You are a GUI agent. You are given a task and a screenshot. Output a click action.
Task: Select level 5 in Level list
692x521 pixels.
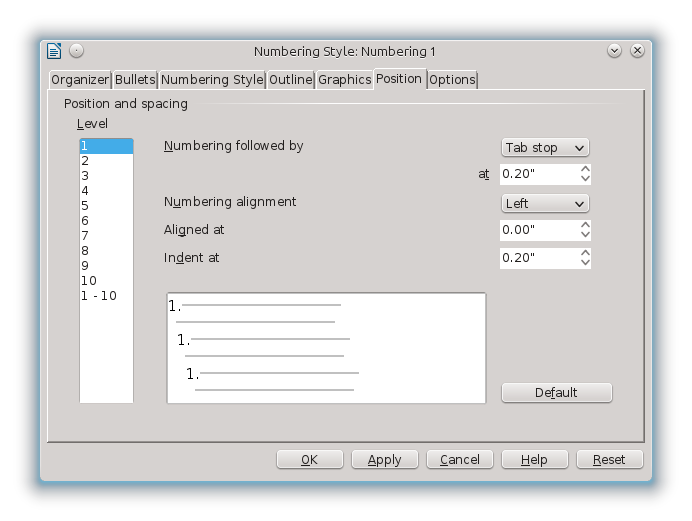[x=86, y=206]
